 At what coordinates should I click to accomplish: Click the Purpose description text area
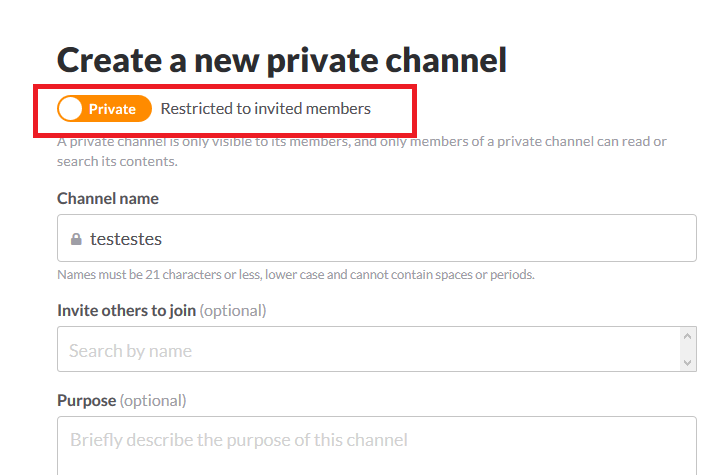376,445
